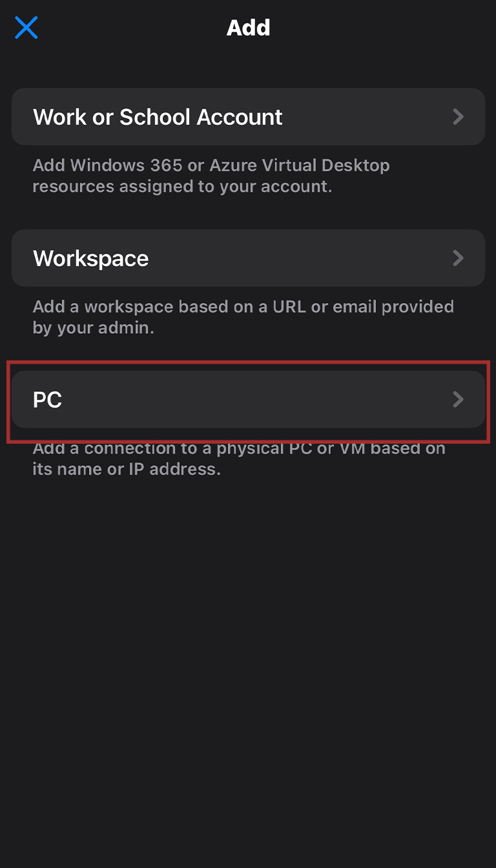Click 'by your admin' text under Workspace
496x868 pixels.
(x=93, y=327)
